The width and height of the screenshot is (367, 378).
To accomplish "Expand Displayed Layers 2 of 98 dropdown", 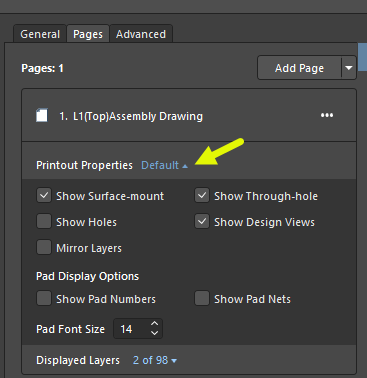I will 155,360.
